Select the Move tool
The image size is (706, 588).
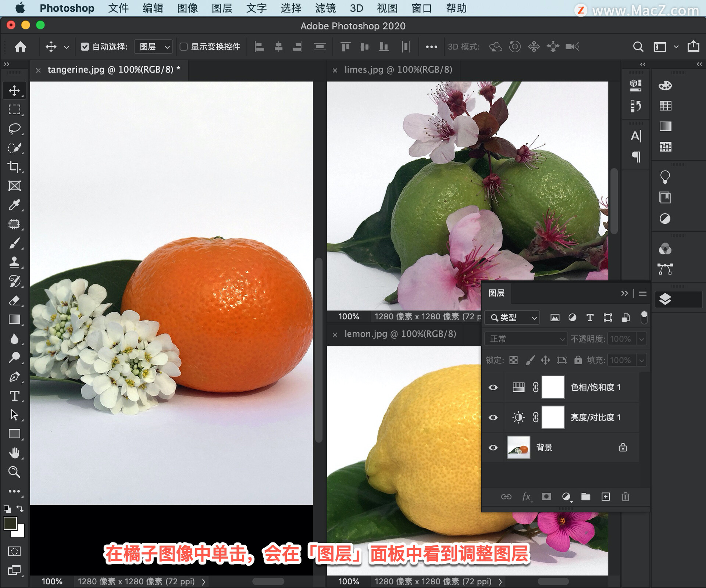[14, 90]
